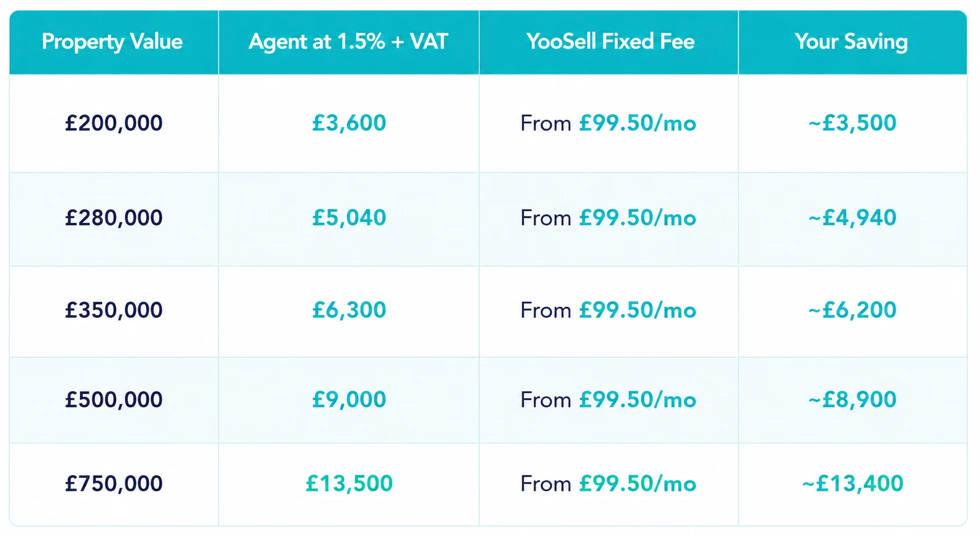Click the £350,000 property value cell
The image size is (980, 537).
(114, 310)
